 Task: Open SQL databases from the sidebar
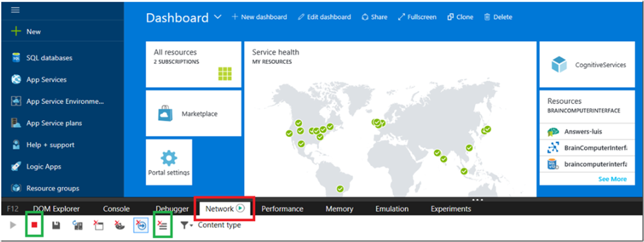49,58
